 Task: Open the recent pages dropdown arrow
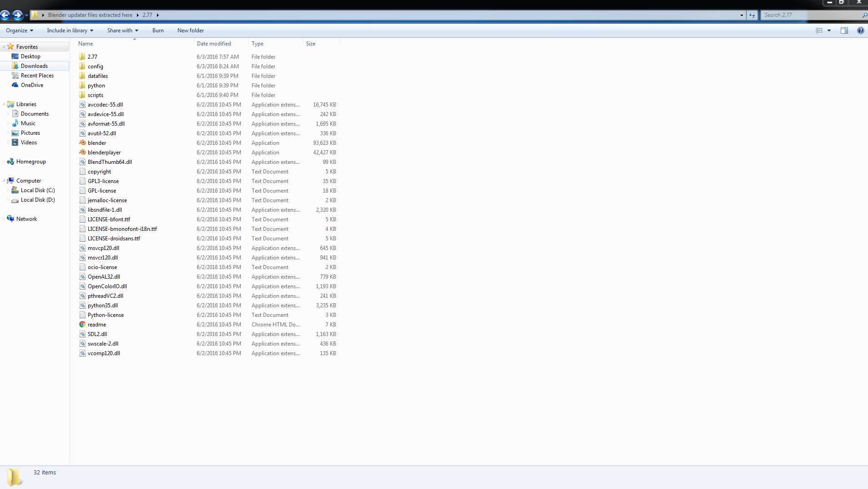tap(26, 15)
